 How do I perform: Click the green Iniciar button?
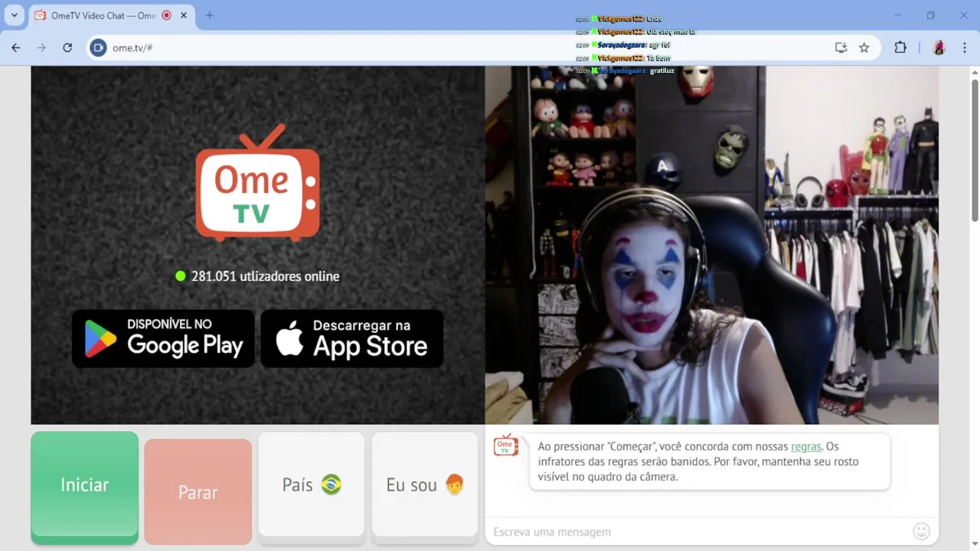[x=84, y=484]
